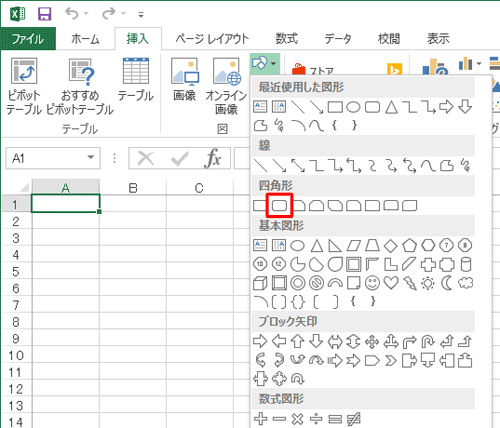Open the Undo history dropdown arrow
This screenshot has height=428, width=500.
click(86, 14)
